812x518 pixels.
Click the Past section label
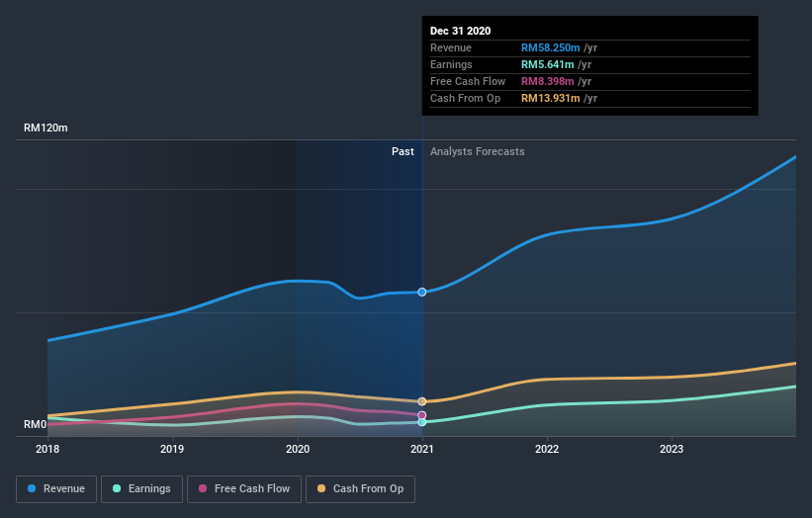pos(403,151)
